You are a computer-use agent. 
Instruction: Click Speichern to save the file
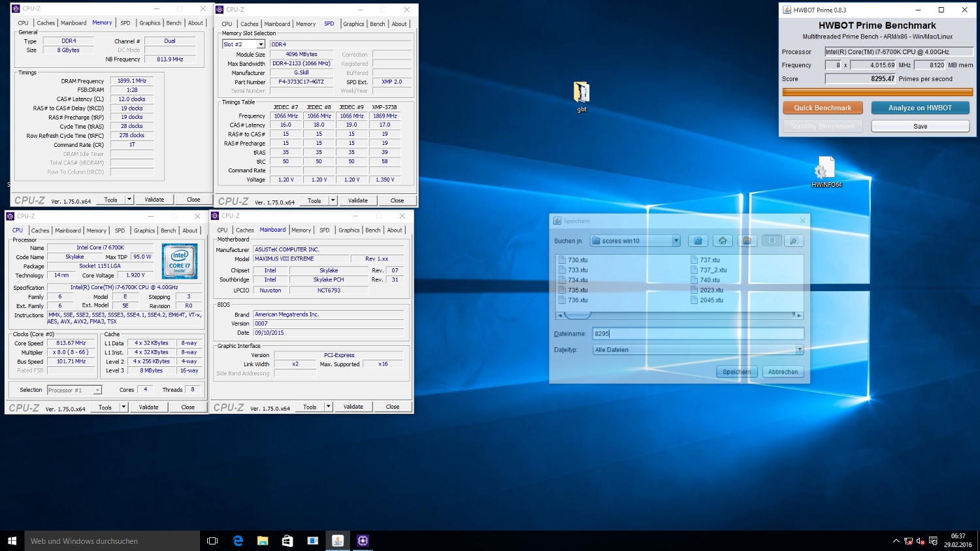(736, 371)
